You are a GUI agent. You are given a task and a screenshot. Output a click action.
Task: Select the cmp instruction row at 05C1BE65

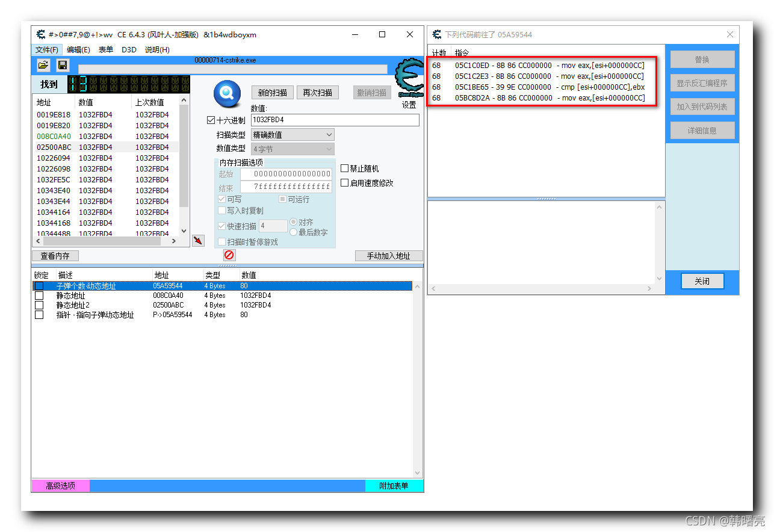541,87
